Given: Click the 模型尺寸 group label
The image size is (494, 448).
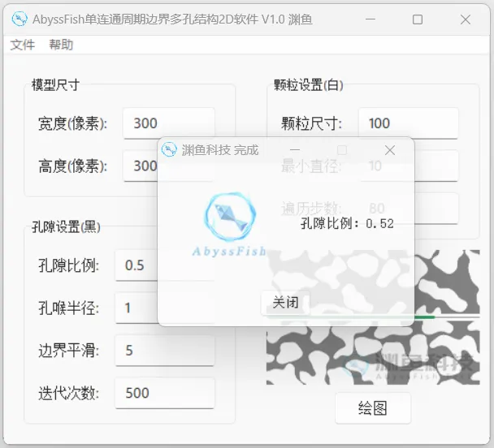Looking at the screenshot, I should click(55, 85).
